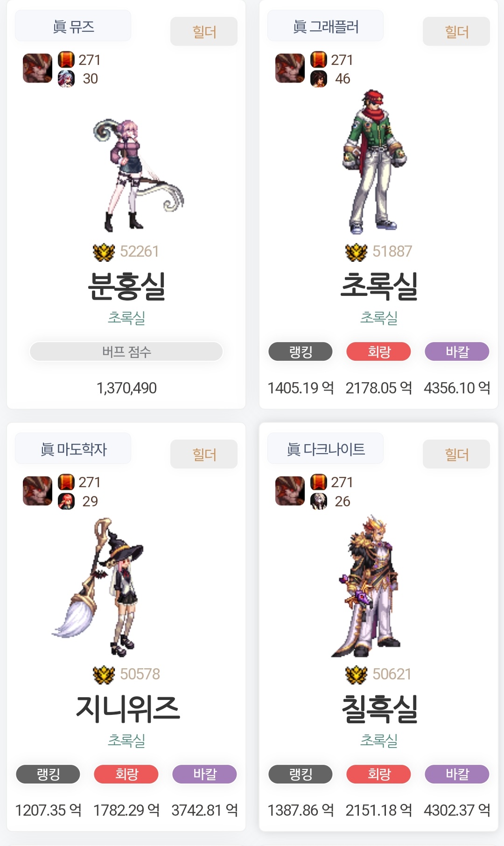The width and height of the screenshot is (504, 846).
Task: Click the white-haired portrait icon next to 26
Action: click(319, 501)
